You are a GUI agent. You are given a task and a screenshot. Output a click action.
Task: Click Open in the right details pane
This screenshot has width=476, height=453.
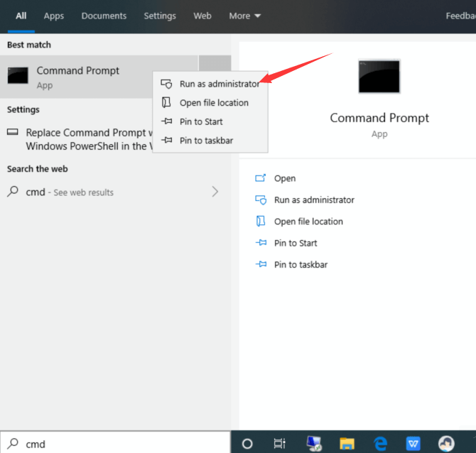(285, 178)
